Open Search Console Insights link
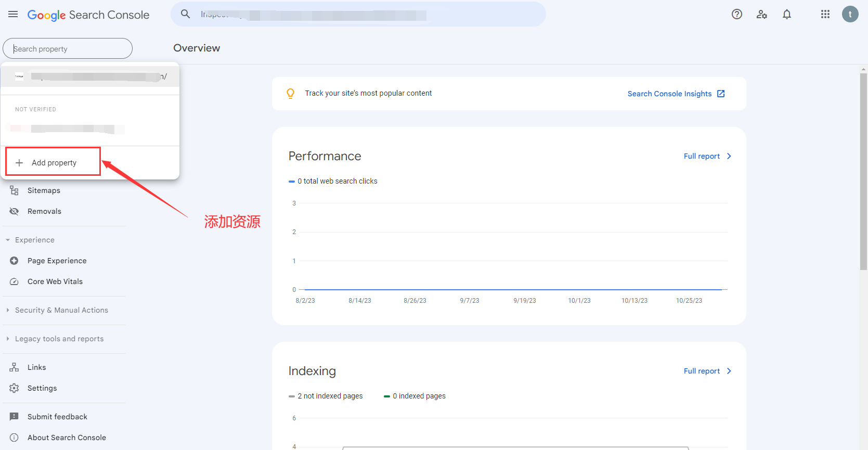The width and height of the screenshot is (868, 450). pyautogui.click(x=676, y=94)
